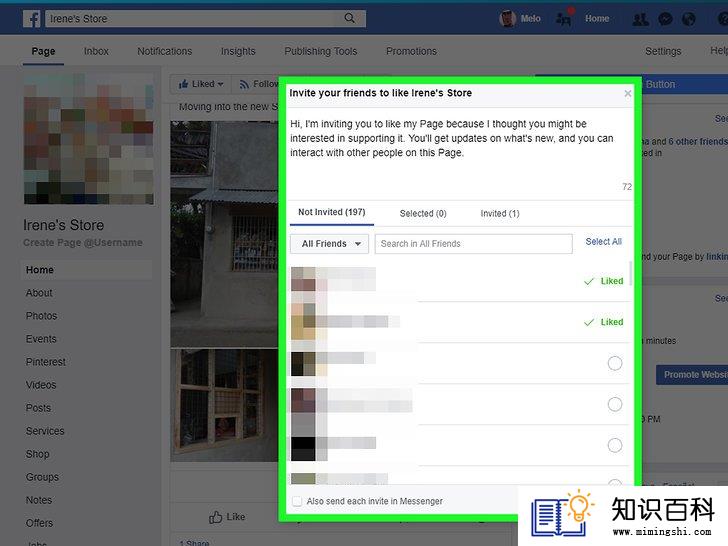Open Services in the page sidebar
This screenshot has height=546, width=728.
tap(45, 431)
